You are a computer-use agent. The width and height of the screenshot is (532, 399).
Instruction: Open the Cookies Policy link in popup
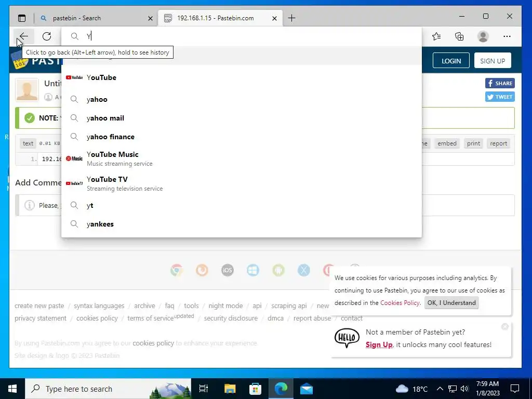point(400,303)
